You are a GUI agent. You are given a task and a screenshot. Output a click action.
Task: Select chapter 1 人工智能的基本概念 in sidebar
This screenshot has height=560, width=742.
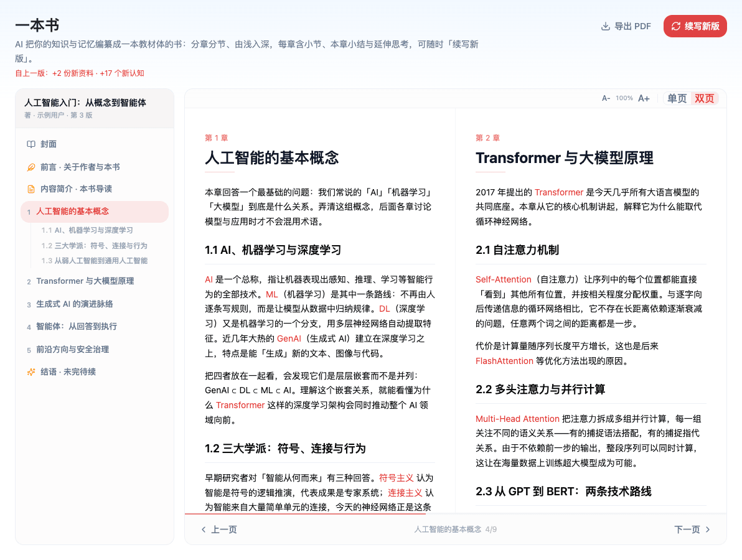pos(95,212)
